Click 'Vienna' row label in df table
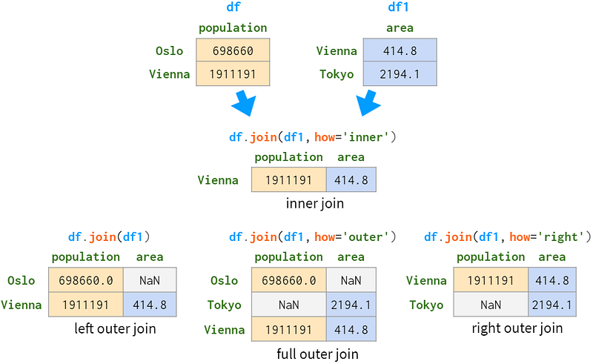Screen dimensions: 593x364 point(170,74)
